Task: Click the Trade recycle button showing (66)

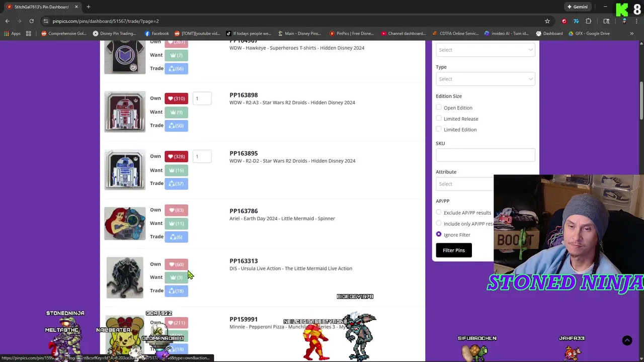Action: 176,68
